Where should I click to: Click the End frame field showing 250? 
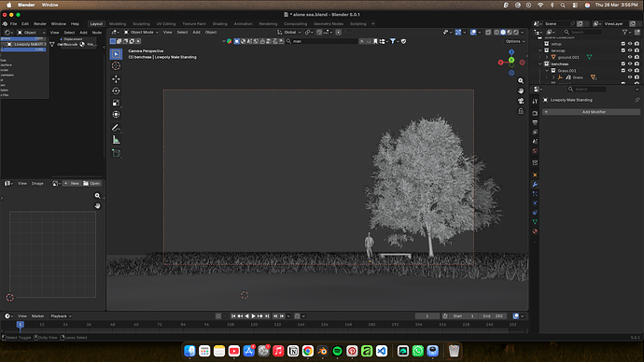point(494,316)
